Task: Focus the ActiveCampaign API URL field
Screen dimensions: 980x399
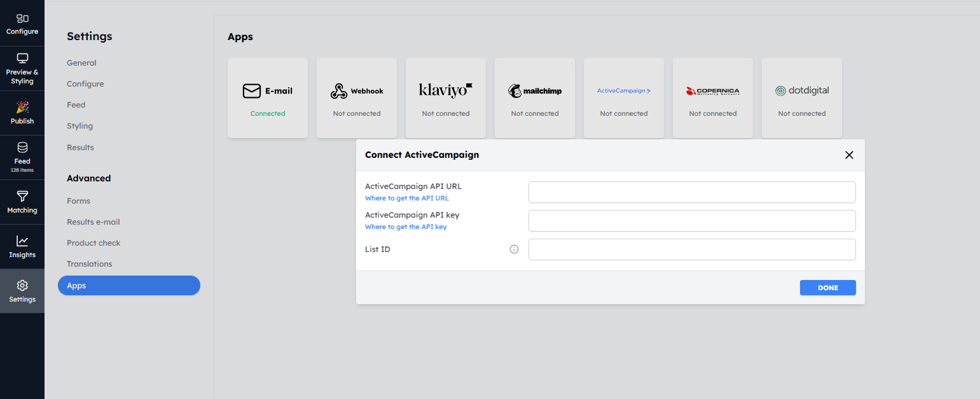Action: pos(692,192)
